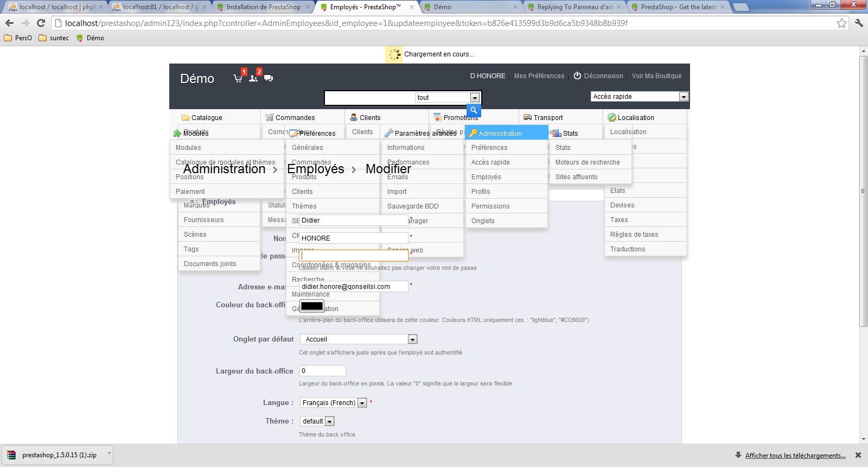Viewport: 868px width, 467px height.
Task: Open the PersO bookmarks folder
Action: coord(18,38)
